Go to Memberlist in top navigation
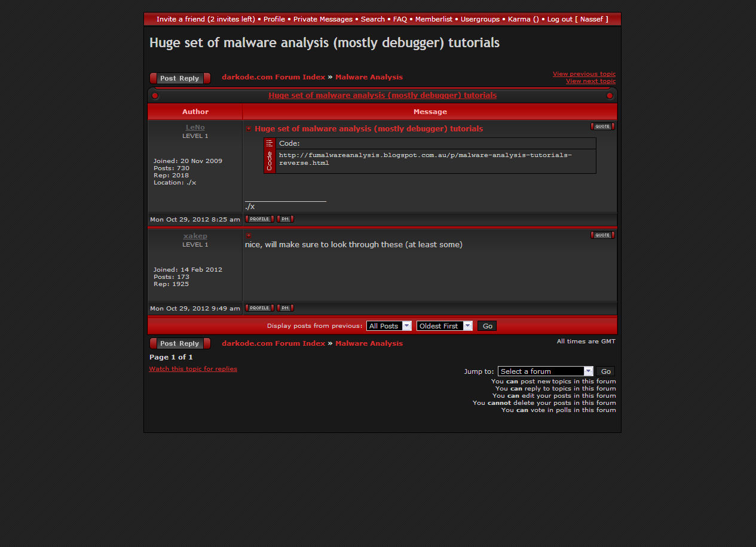Image resolution: width=756 pixels, height=547 pixels. [434, 19]
